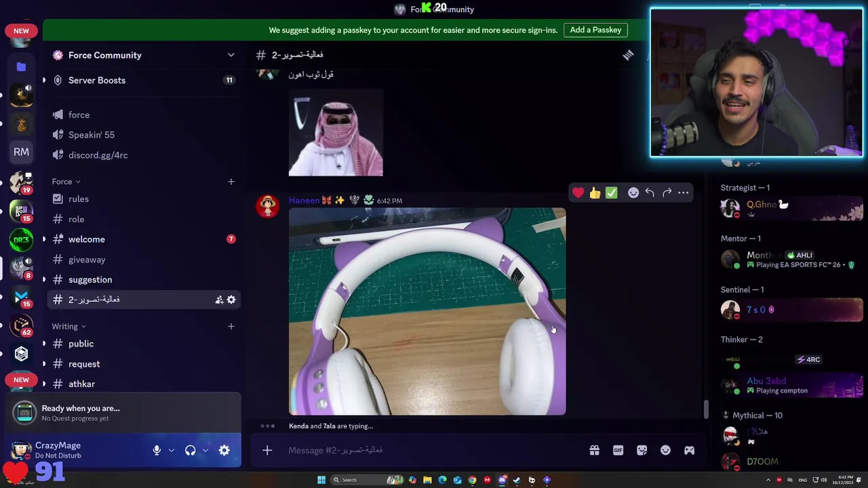Image resolution: width=868 pixels, height=488 pixels.
Task: Open the apps game controller icon
Action: (x=689, y=450)
